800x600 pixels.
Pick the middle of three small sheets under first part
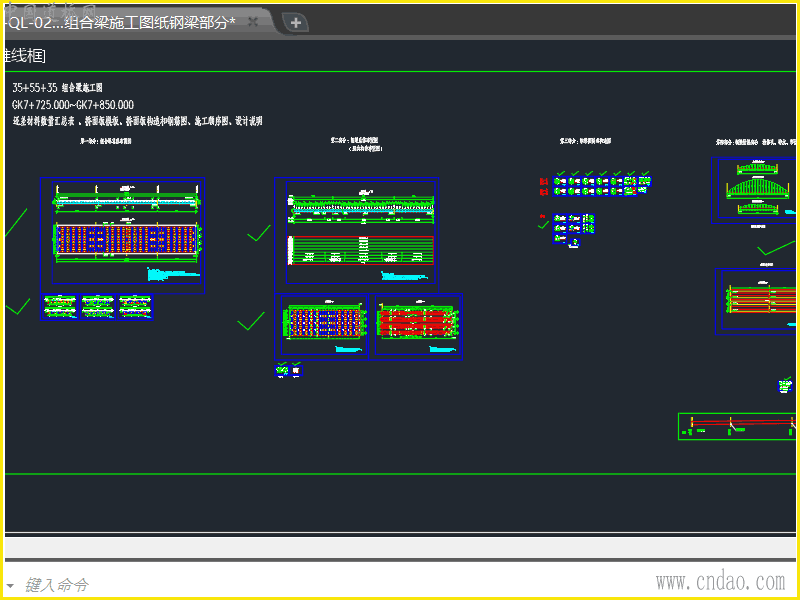coord(98,307)
